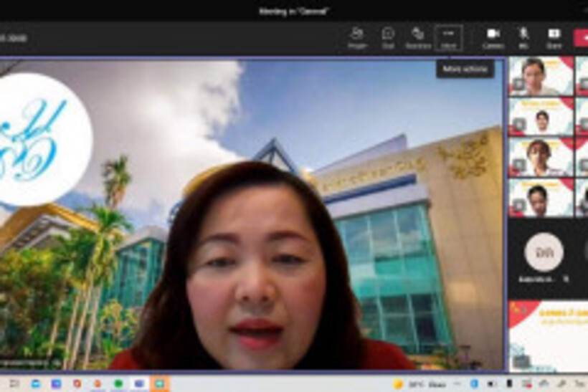
Task: Select the main speaker video tile
Action: pos(252,214)
